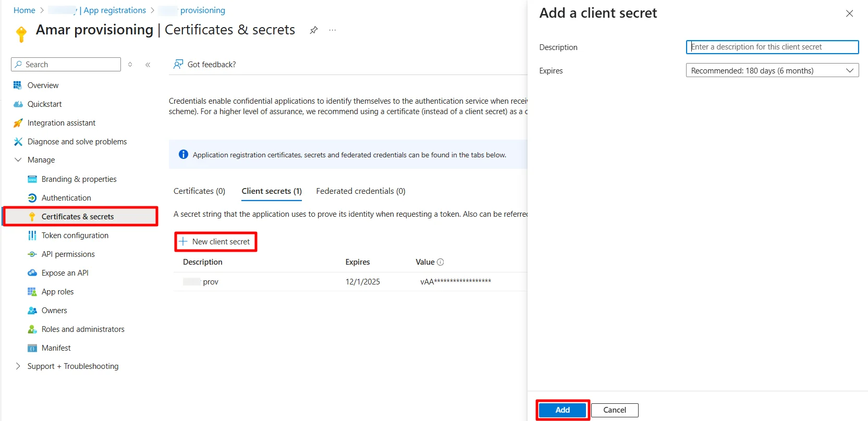Open App registrations breadcrumb link
868x421 pixels.
(x=115, y=10)
